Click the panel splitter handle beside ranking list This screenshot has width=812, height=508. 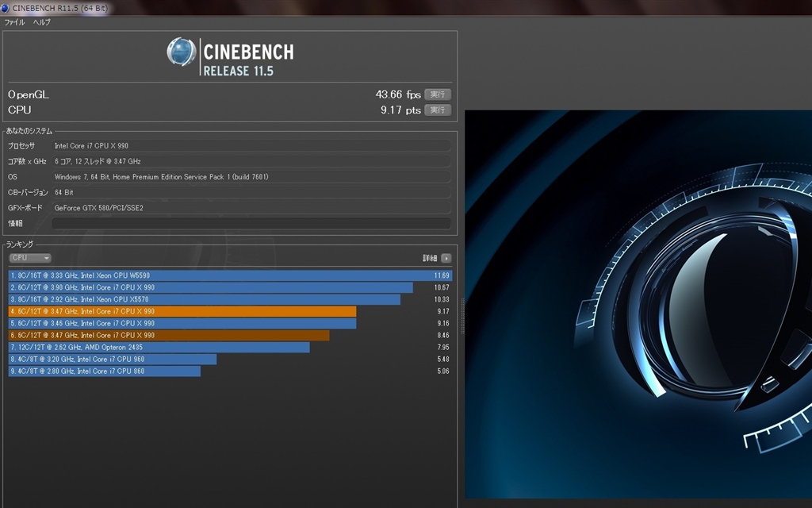(x=462, y=316)
